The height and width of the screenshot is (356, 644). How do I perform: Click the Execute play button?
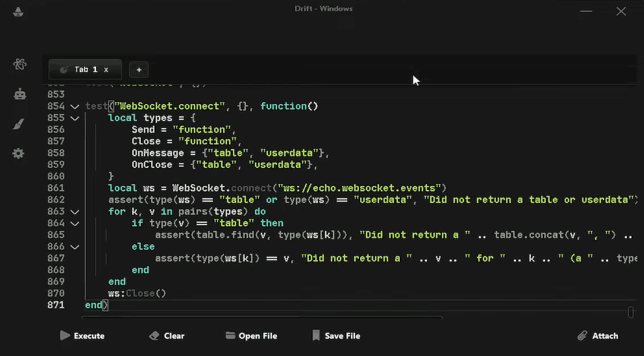point(82,336)
